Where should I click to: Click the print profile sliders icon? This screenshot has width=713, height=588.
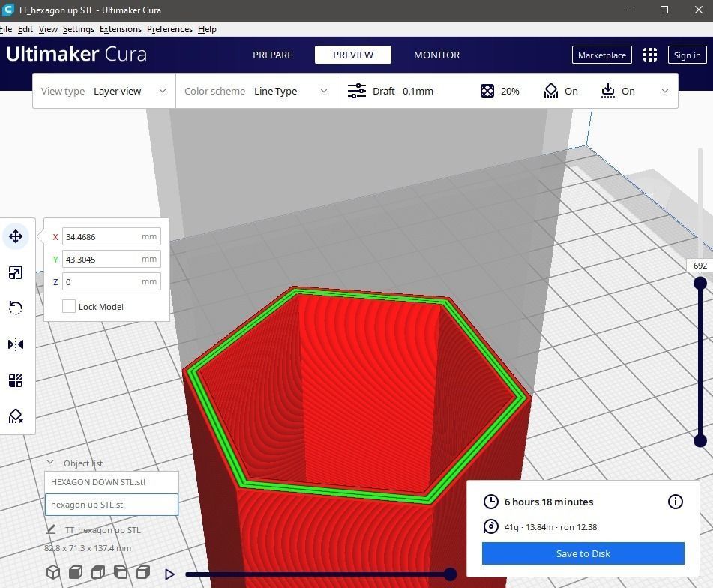click(357, 91)
